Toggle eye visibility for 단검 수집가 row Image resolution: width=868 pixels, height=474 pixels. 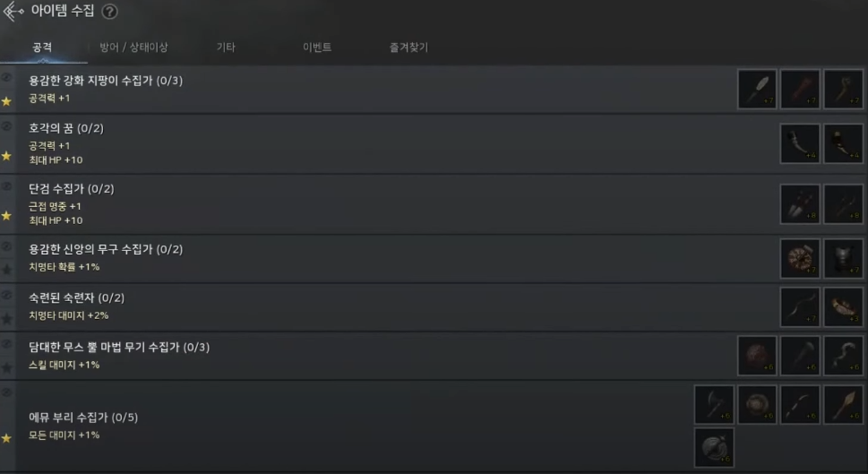click(6, 186)
